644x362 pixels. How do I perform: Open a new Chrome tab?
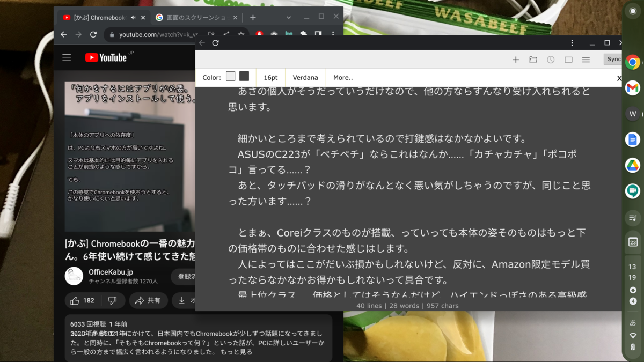point(253,18)
